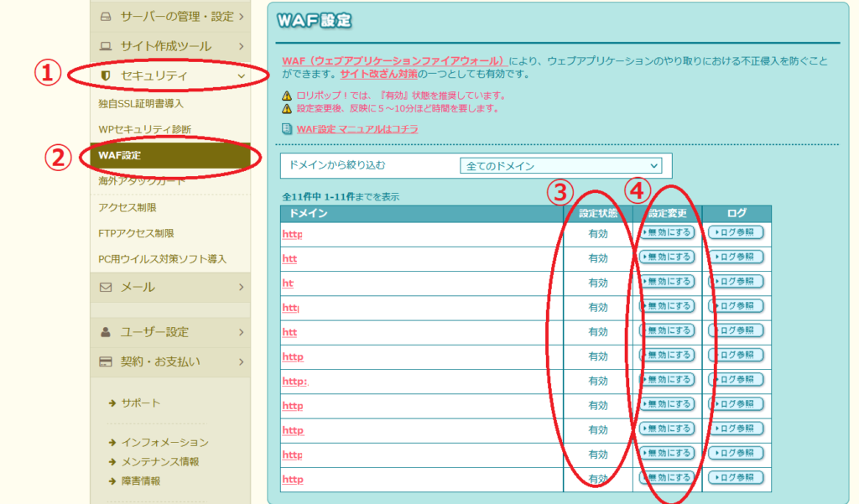This screenshot has width=859, height=504.
Task: Click the printer icon beside サーバーの管理・設定
Action: click(x=106, y=16)
